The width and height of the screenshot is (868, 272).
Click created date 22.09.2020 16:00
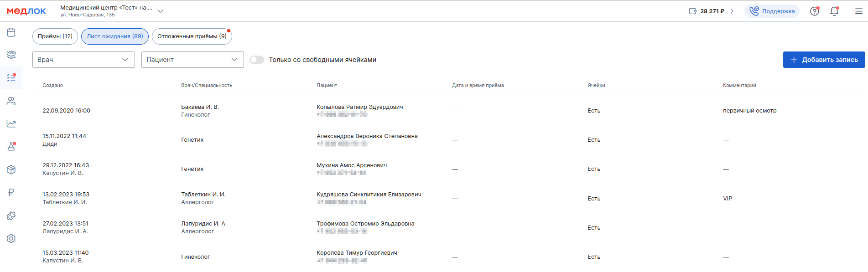coord(66,111)
